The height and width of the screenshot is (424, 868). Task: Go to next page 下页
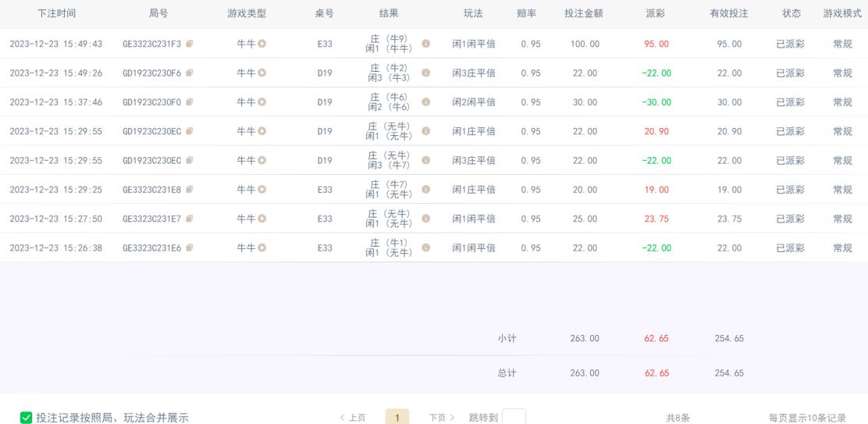(442, 417)
